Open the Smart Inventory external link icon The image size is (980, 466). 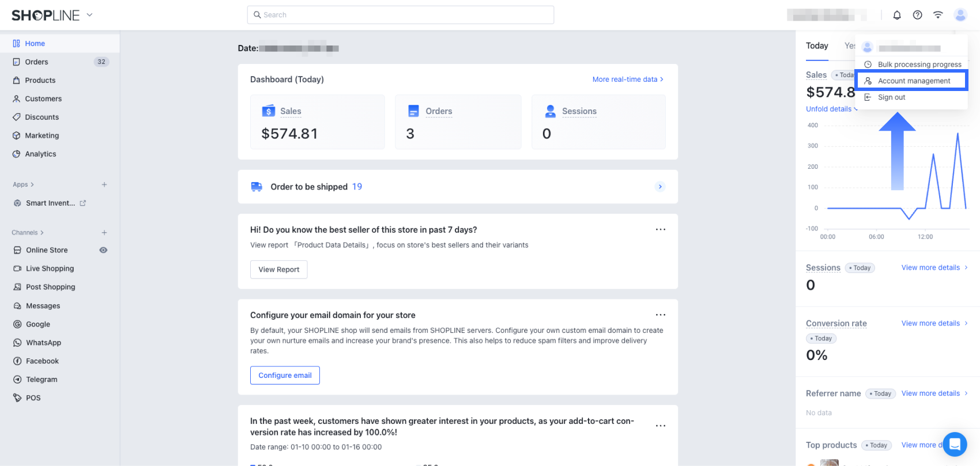tap(83, 203)
